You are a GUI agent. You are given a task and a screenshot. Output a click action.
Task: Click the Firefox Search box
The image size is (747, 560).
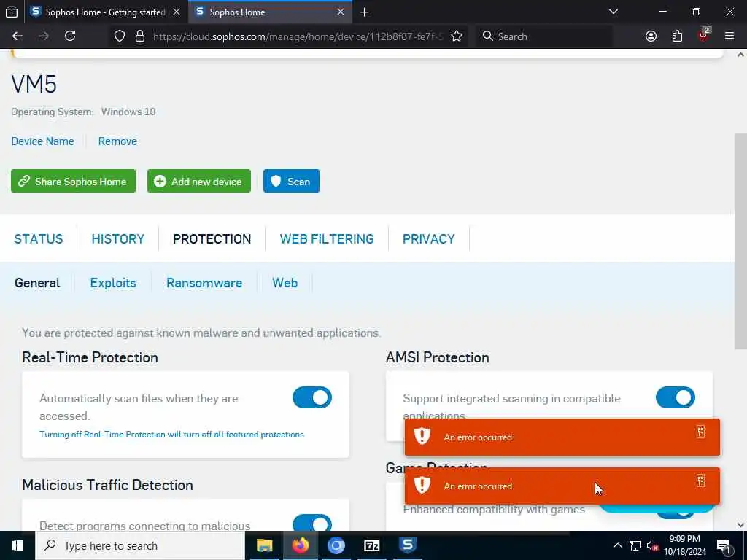(544, 36)
